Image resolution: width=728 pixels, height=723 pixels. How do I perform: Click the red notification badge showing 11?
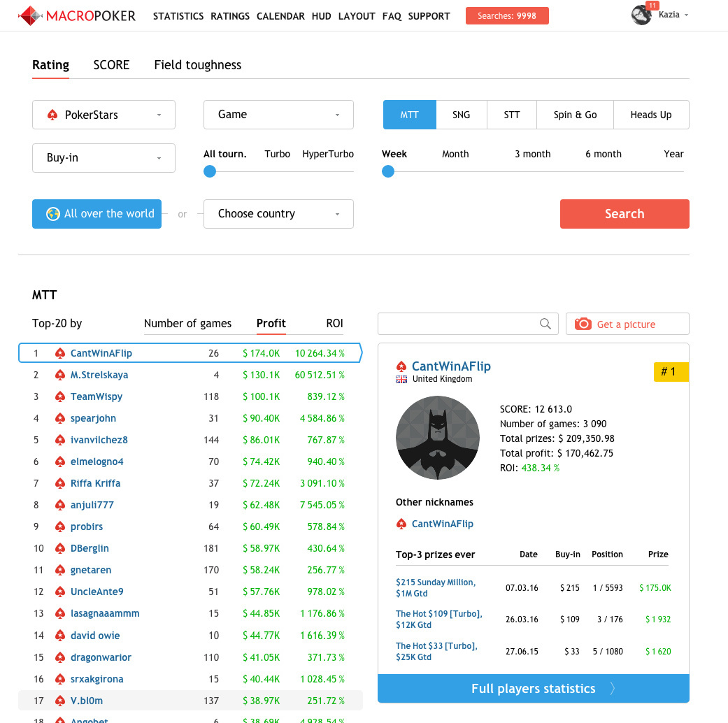coord(652,6)
